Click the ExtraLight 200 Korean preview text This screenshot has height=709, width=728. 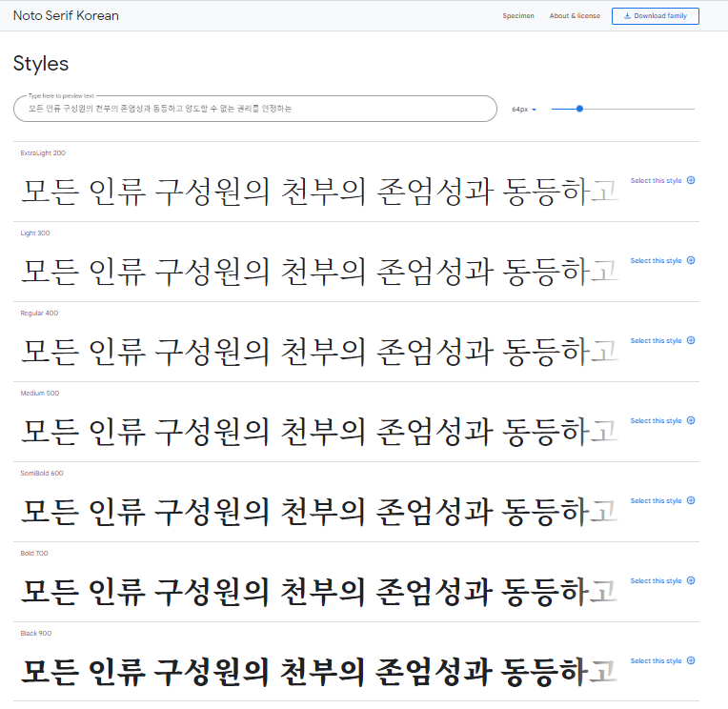pyautogui.click(x=319, y=192)
